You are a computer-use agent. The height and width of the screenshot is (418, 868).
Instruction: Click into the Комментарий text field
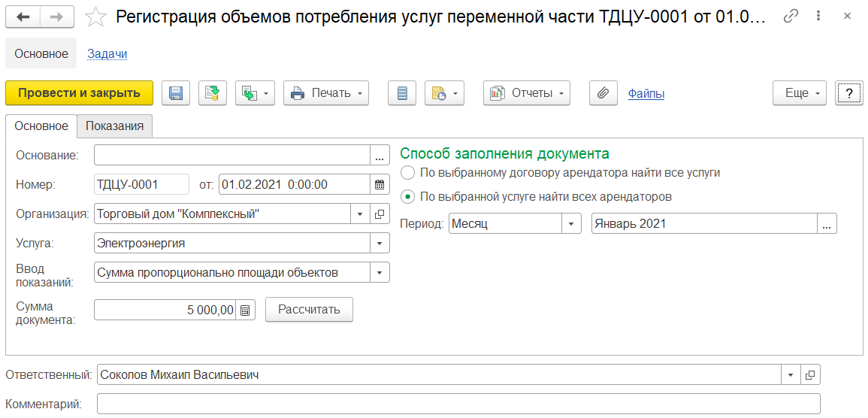pos(458,404)
